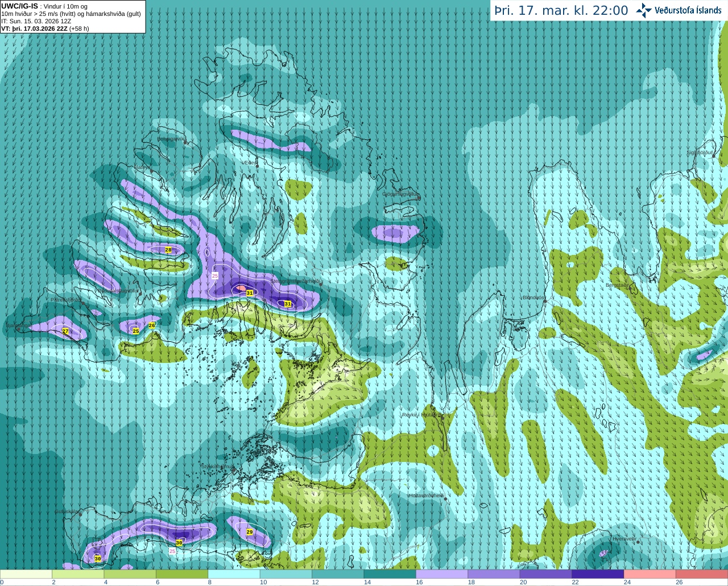This screenshot has height=586, width=728.
Task: Click the Siglufjörður place label
Action: coord(700,152)
